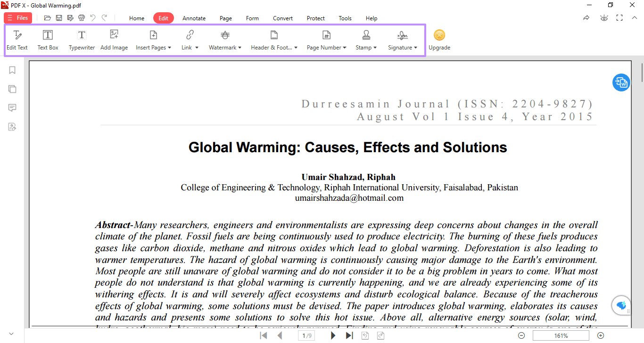Click the Undo icon in the title bar
Screen dimensions: 644x343
coord(93,18)
